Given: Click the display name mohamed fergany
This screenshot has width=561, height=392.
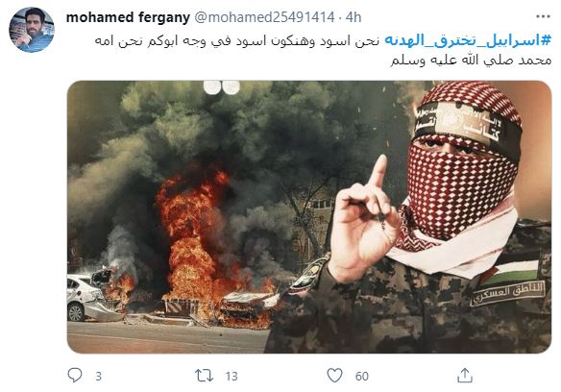Looking at the screenshot, I should coord(128,17).
